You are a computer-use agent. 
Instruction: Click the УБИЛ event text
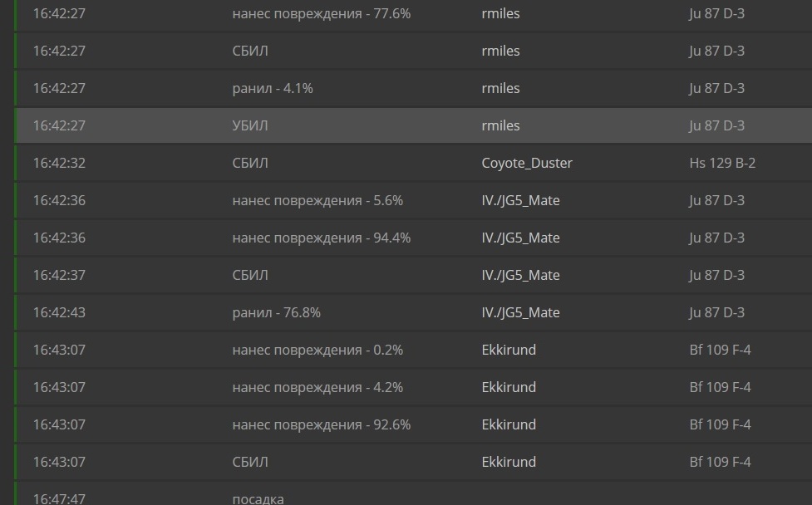(x=250, y=125)
